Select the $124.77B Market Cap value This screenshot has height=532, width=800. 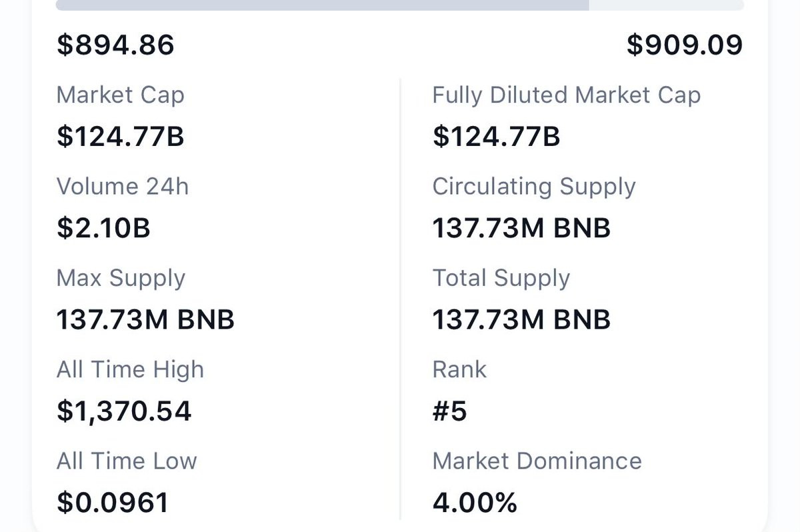coord(120,137)
